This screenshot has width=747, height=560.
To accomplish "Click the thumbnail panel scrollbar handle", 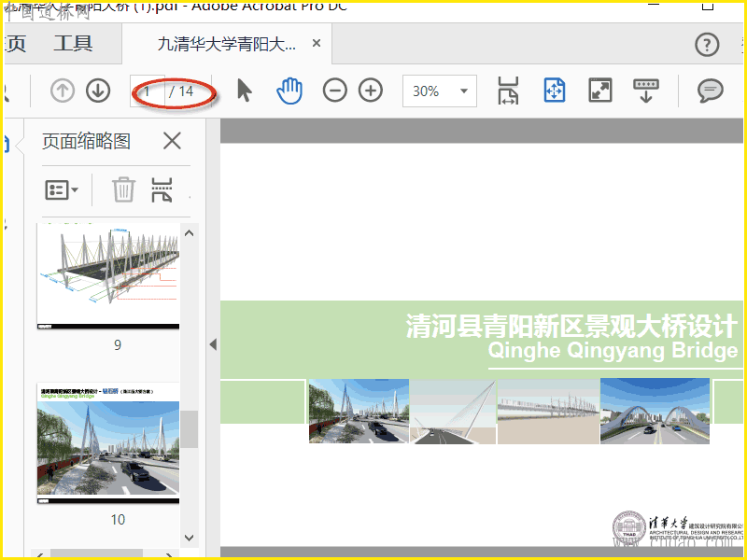I will [x=190, y=429].
